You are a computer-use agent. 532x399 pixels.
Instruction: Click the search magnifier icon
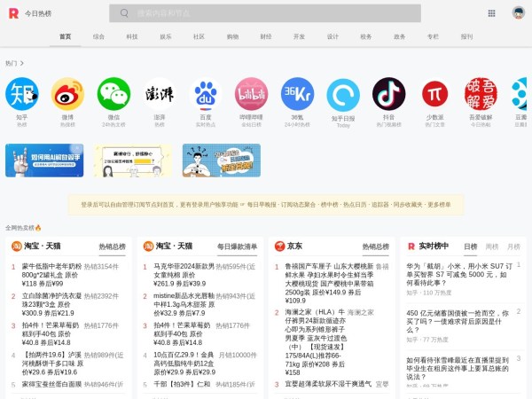(x=124, y=13)
